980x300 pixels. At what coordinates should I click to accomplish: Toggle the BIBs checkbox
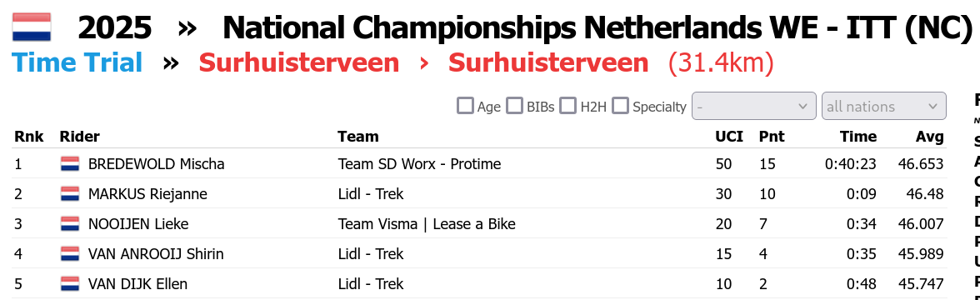coord(514,106)
